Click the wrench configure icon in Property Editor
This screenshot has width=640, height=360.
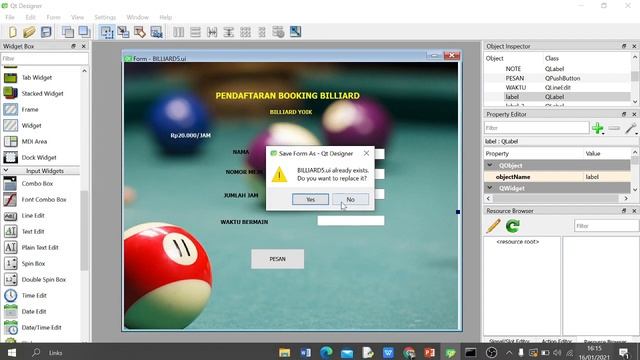(x=631, y=128)
